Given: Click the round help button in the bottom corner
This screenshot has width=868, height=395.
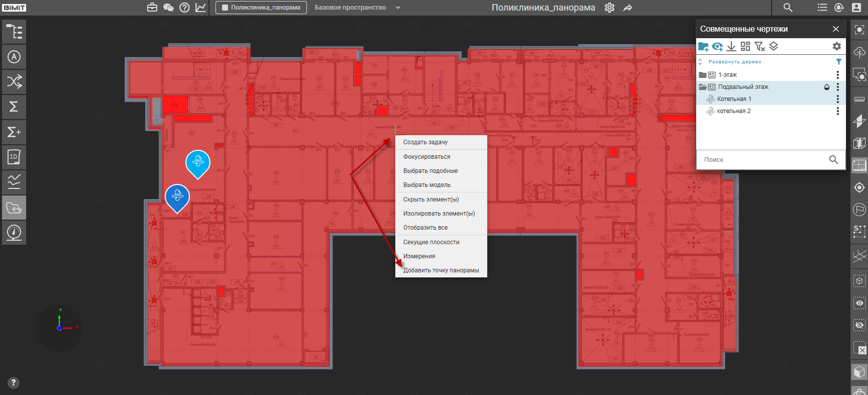Looking at the screenshot, I should click(x=14, y=383).
